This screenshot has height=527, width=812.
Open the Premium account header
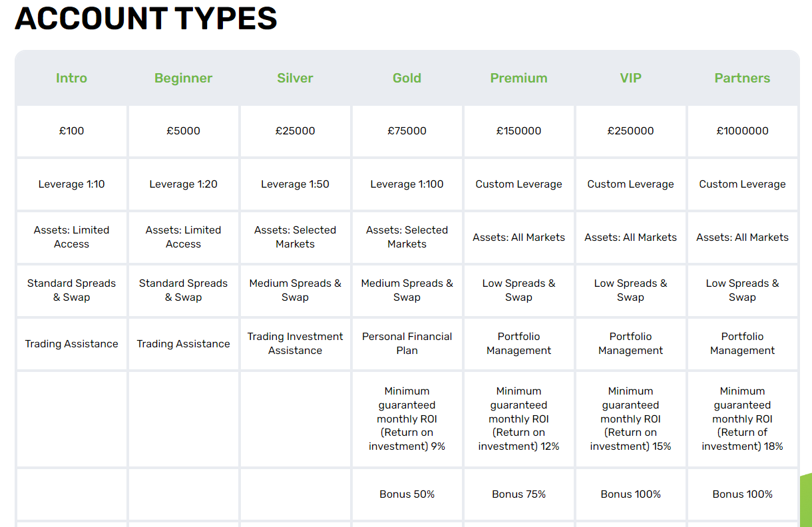click(x=518, y=78)
